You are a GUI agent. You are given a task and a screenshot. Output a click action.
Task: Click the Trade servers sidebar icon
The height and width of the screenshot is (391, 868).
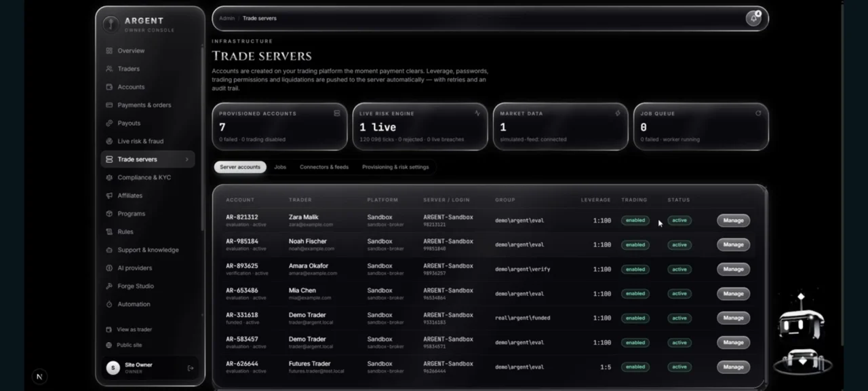[x=109, y=160]
